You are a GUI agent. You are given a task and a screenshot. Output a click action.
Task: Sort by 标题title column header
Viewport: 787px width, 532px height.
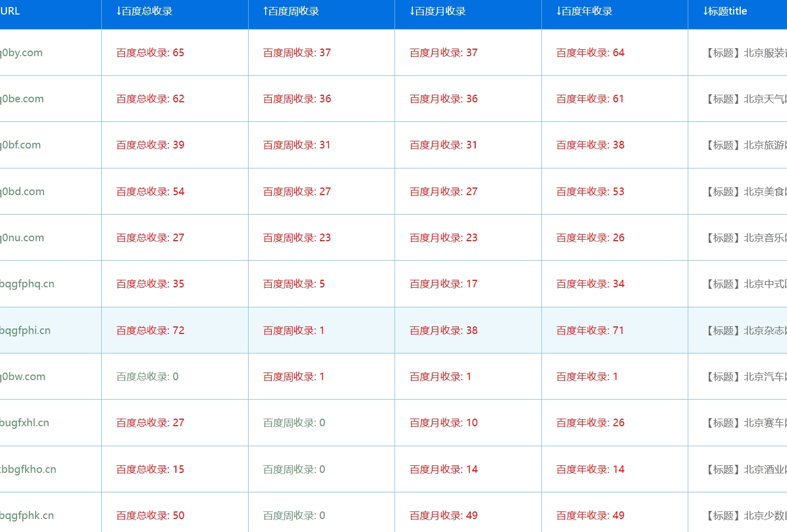tap(725, 11)
